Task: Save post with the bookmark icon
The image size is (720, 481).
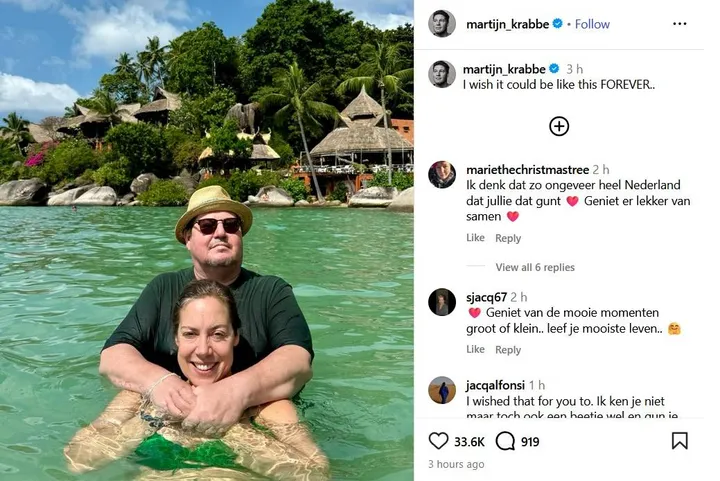Action: point(679,441)
